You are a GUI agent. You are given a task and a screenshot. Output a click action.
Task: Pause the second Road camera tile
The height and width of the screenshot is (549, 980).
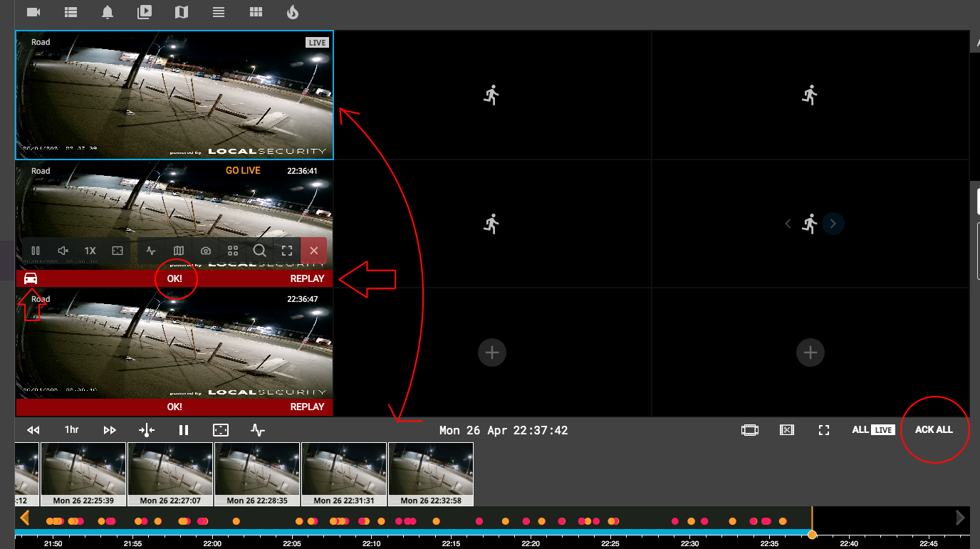[x=36, y=251]
